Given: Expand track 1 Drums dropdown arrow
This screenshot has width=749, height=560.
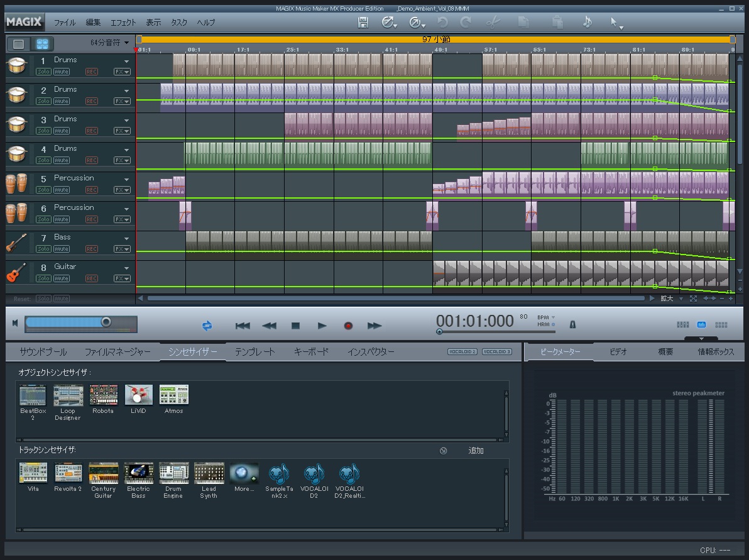Looking at the screenshot, I should [x=126, y=62].
